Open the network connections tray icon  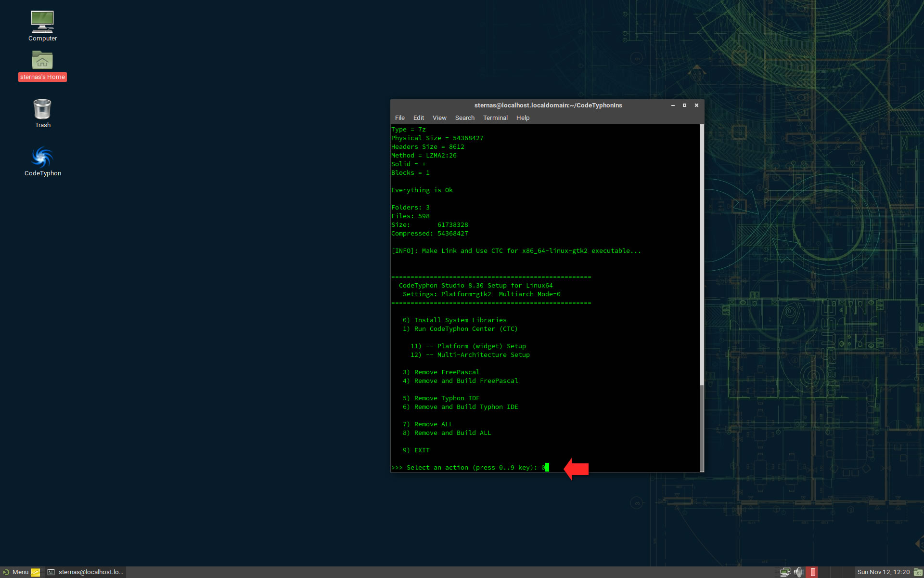click(785, 572)
